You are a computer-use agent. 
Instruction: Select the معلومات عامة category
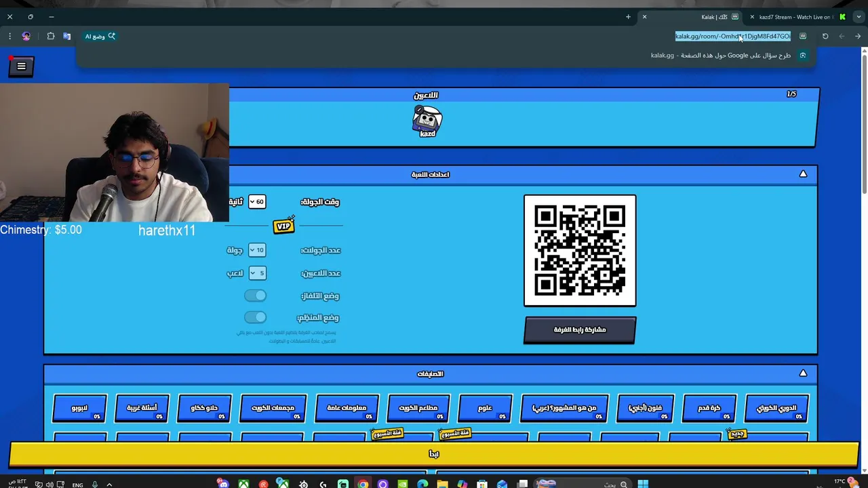pos(347,408)
